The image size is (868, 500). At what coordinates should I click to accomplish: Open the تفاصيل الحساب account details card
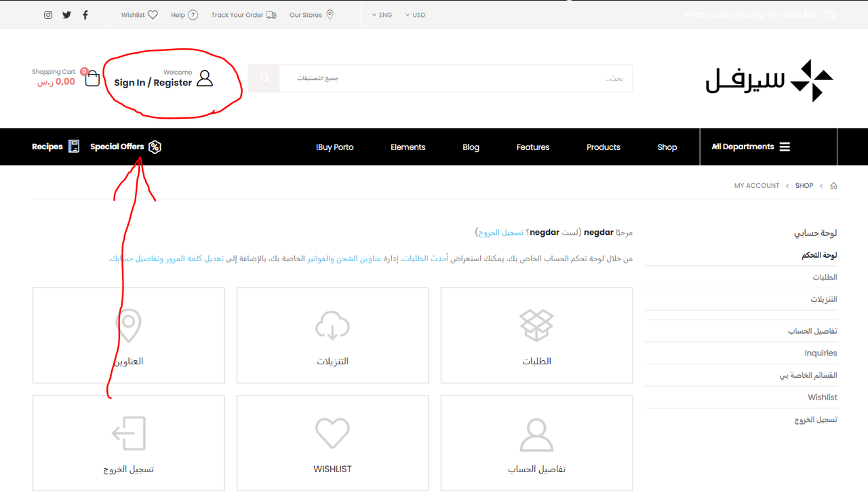[x=536, y=443]
